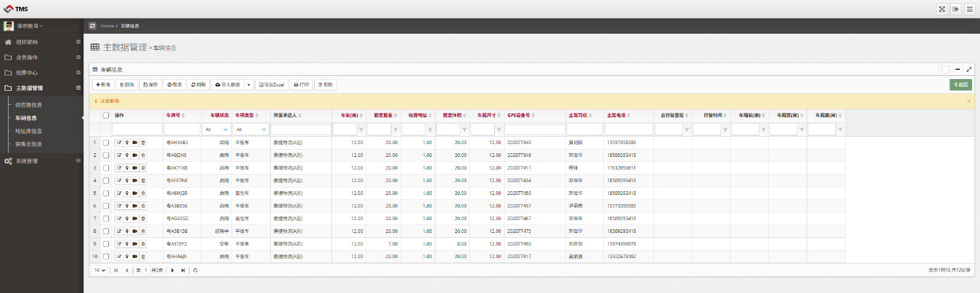Screen dimensions: 980x293
Task: Click the fullscreen icon in the top bar
Action: (x=941, y=9)
